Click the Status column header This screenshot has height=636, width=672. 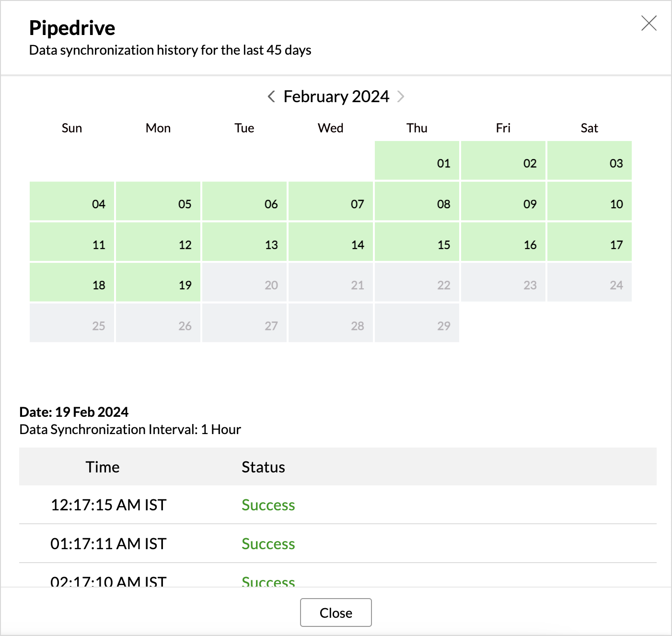point(263,467)
